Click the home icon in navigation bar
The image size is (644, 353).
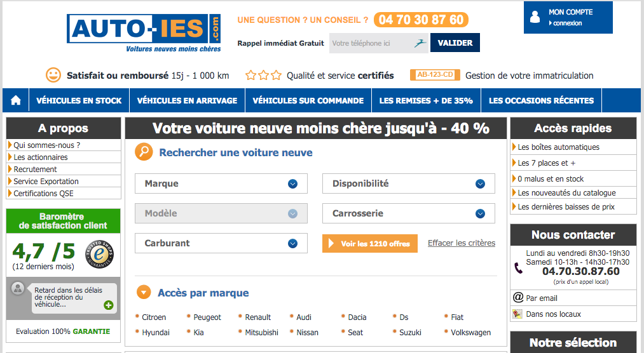(x=16, y=100)
